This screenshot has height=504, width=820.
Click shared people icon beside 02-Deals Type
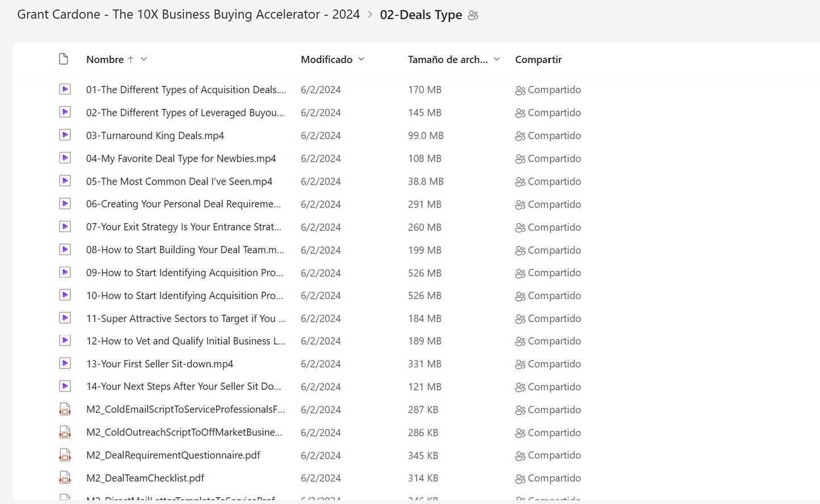pyautogui.click(x=473, y=15)
